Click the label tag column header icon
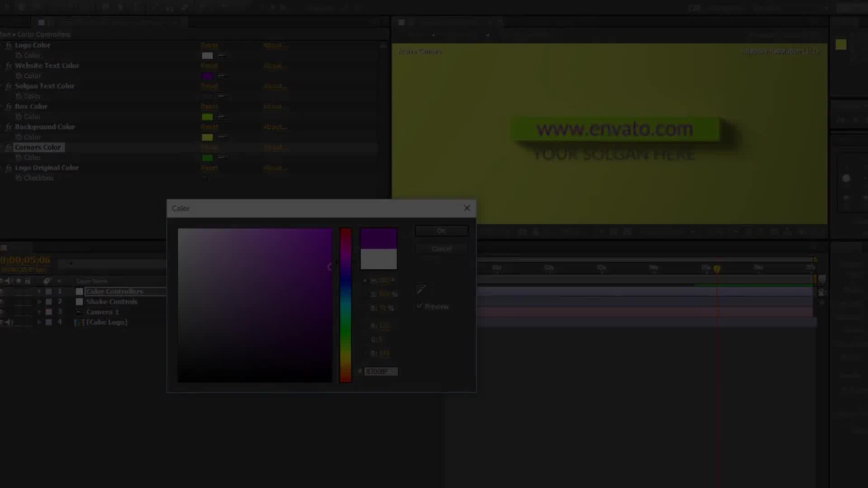 [47, 281]
